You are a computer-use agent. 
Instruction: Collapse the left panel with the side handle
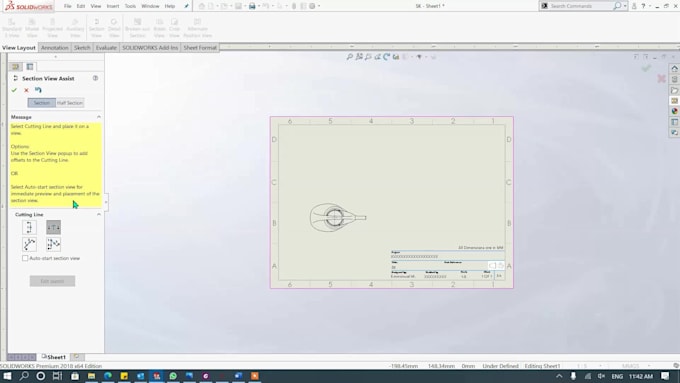[106, 202]
